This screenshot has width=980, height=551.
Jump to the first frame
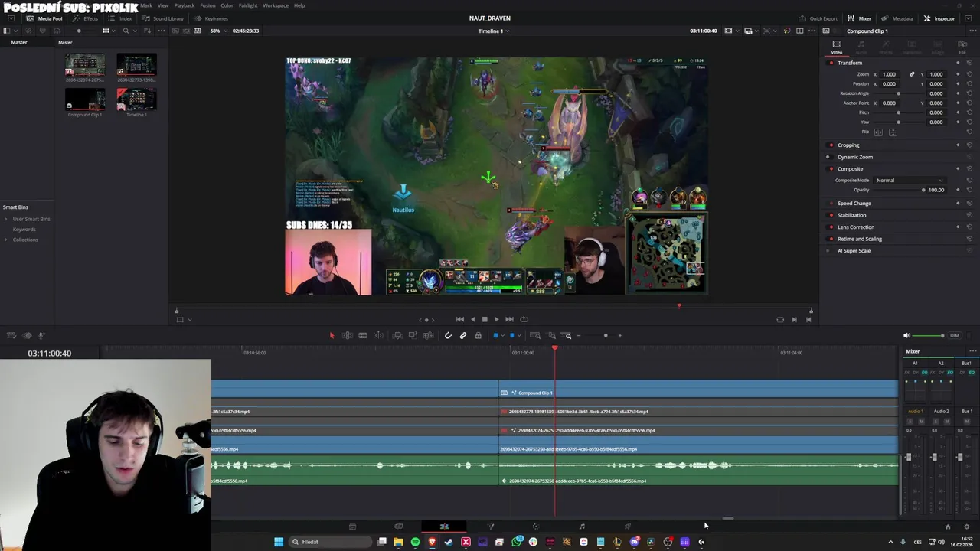(460, 319)
